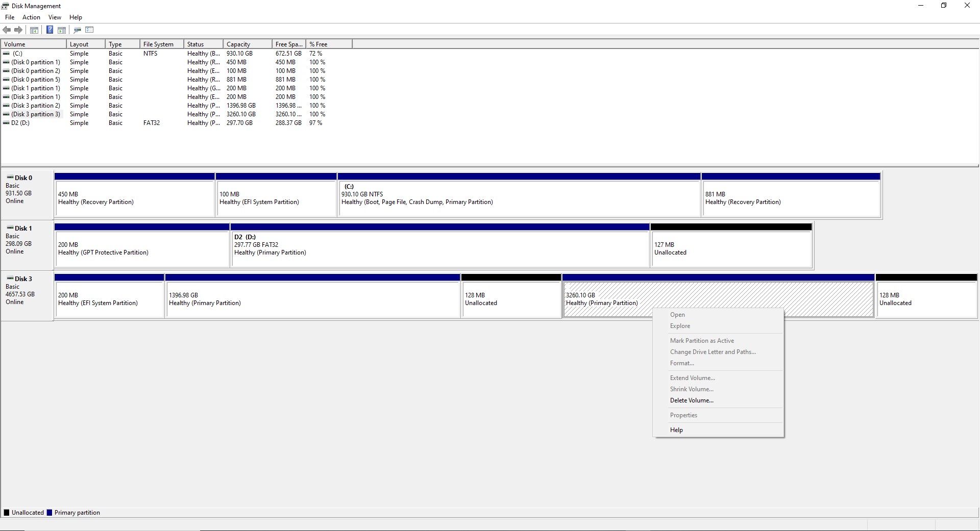Image resolution: width=980 pixels, height=531 pixels.
Task: Click the Volume column header
Action: coord(15,44)
